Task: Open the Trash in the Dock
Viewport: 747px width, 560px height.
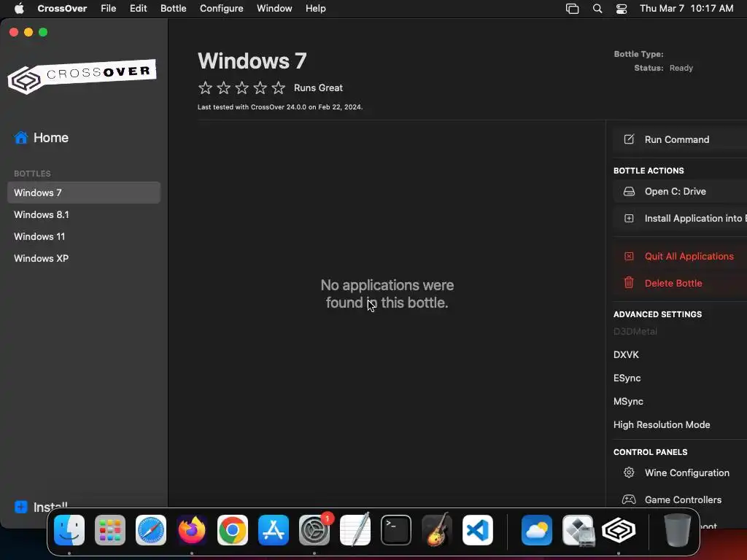Action: 678,530
